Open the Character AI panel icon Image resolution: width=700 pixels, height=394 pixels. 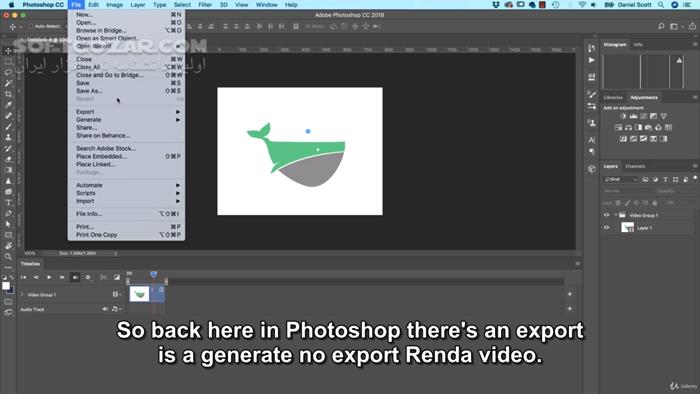[592, 140]
